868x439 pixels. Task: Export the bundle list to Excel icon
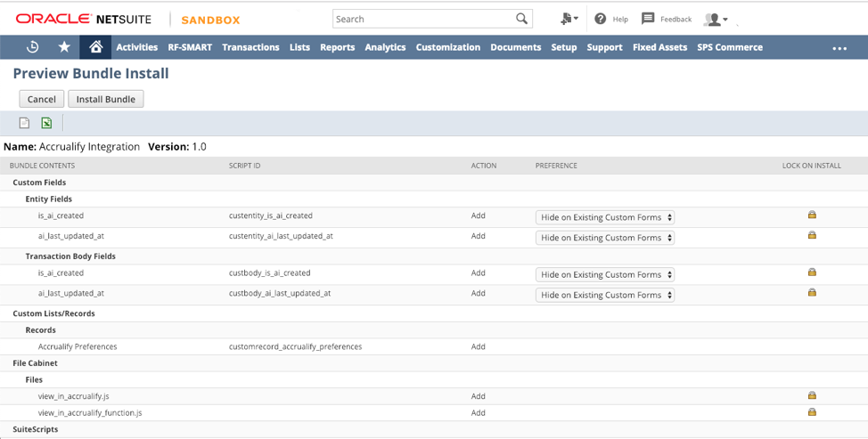(46, 123)
